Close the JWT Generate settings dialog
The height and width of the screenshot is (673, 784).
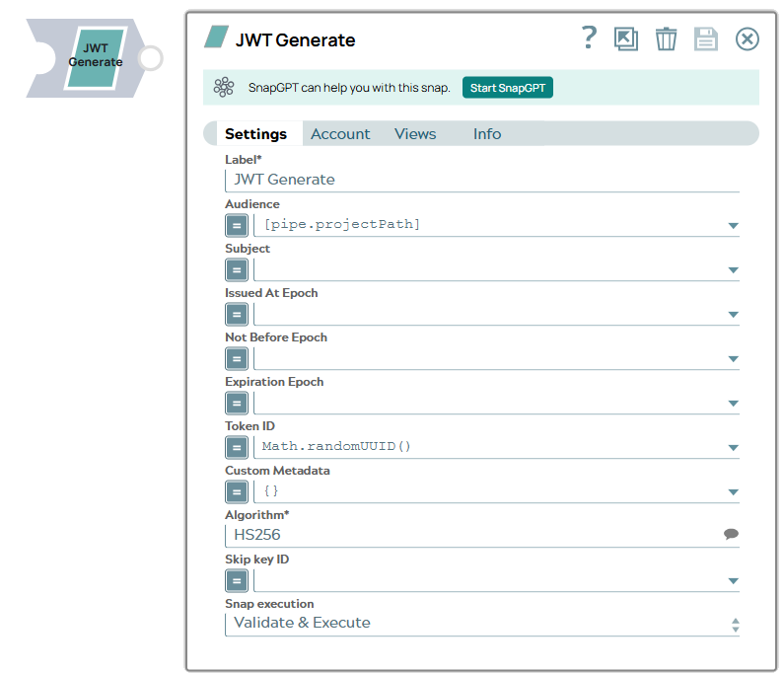[748, 38]
